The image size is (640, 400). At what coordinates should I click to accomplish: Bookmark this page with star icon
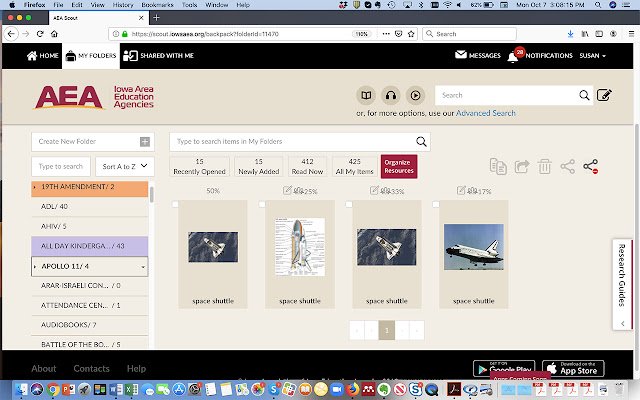coord(411,34)
